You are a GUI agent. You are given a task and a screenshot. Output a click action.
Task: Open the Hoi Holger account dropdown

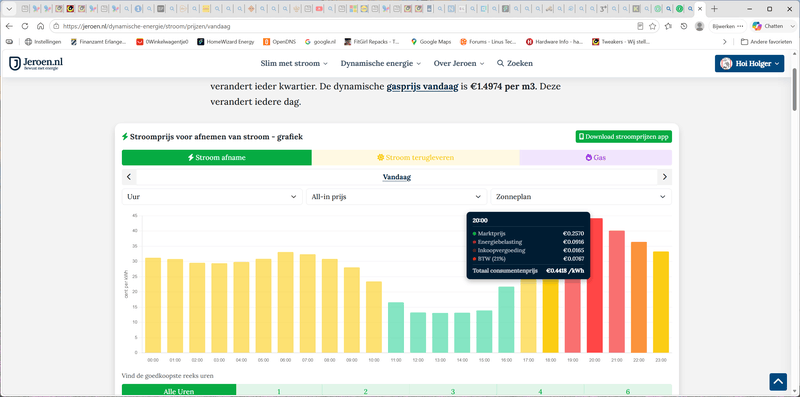(x=749, y=63)
